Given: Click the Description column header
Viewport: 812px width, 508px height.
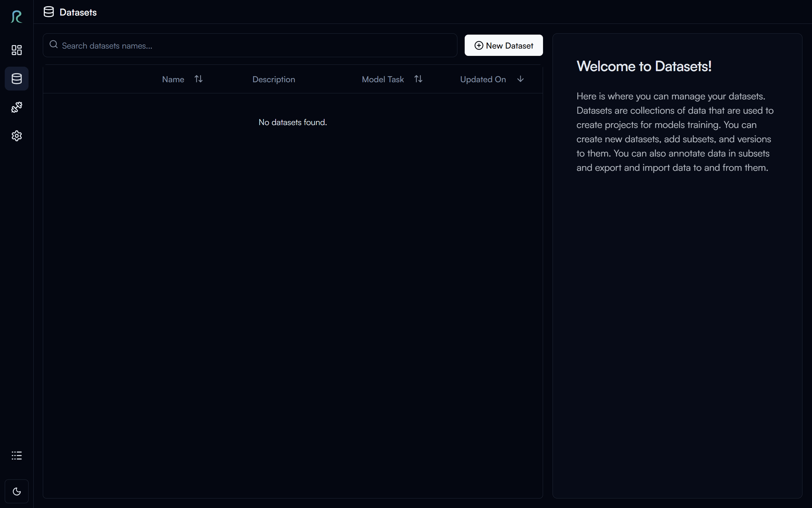Looking at the screenshot, I should pos(273,79).
